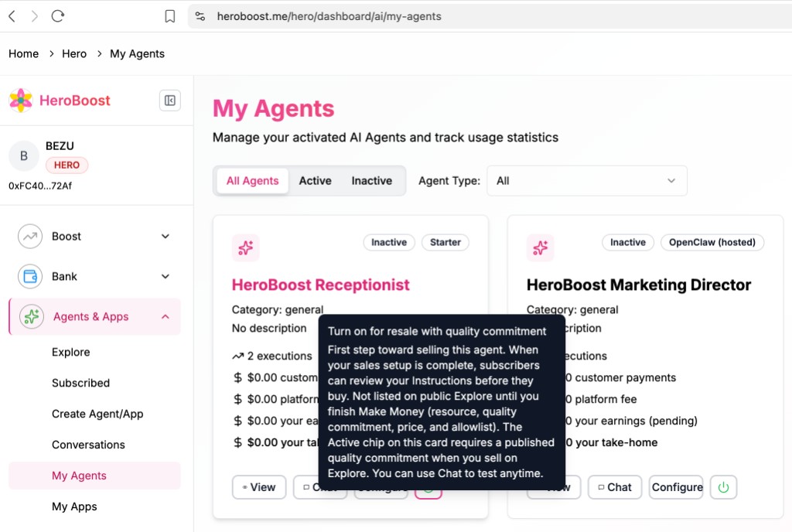Open the HeroBoost Receptionist title link
792x532 pixels.
click(321, 285)
